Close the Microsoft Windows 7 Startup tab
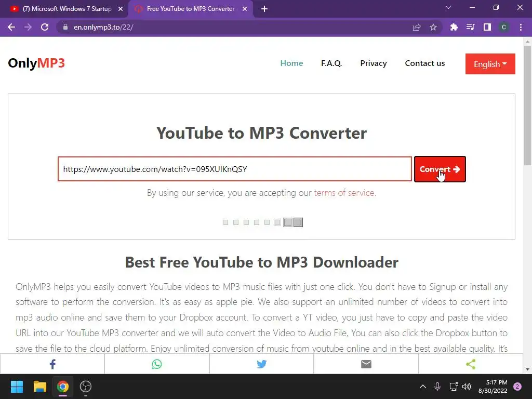The height and width of the screenshot is (399, 532). click(x=121, y=9)
